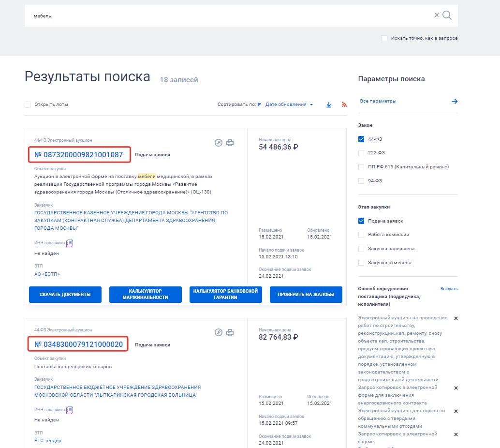
Task: Uncheck the 44-ФЗ law checkbox
Action: click(x=361, y=139)
